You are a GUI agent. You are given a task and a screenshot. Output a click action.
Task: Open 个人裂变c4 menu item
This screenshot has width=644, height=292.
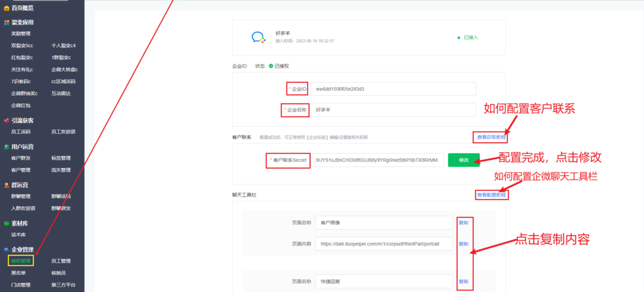pyautogui.click(x=64, y=45)
